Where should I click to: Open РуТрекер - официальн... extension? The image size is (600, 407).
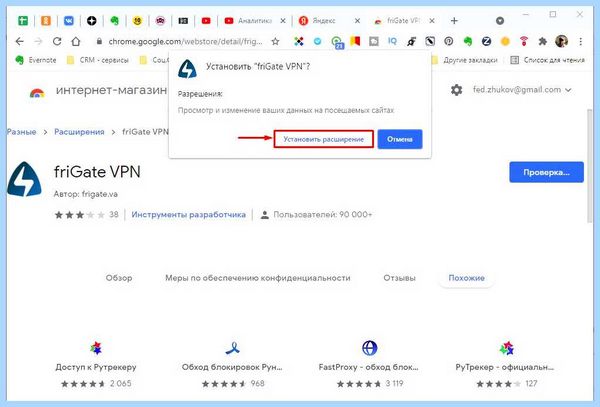coord(505,363)
